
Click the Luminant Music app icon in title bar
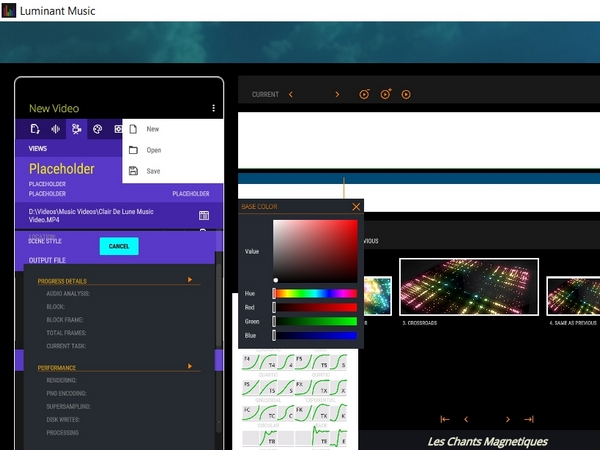click(9, 10)
